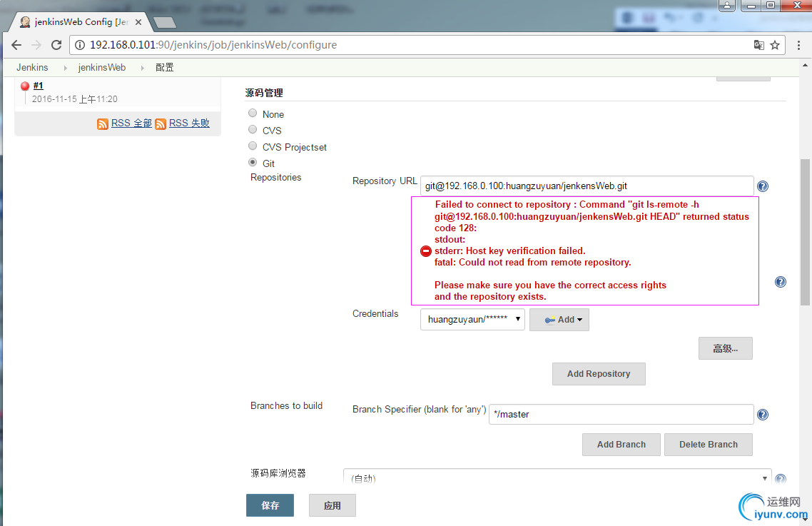Expand the Add credentials dropdown button
This screenshot has height=526, width=812.
559,320
